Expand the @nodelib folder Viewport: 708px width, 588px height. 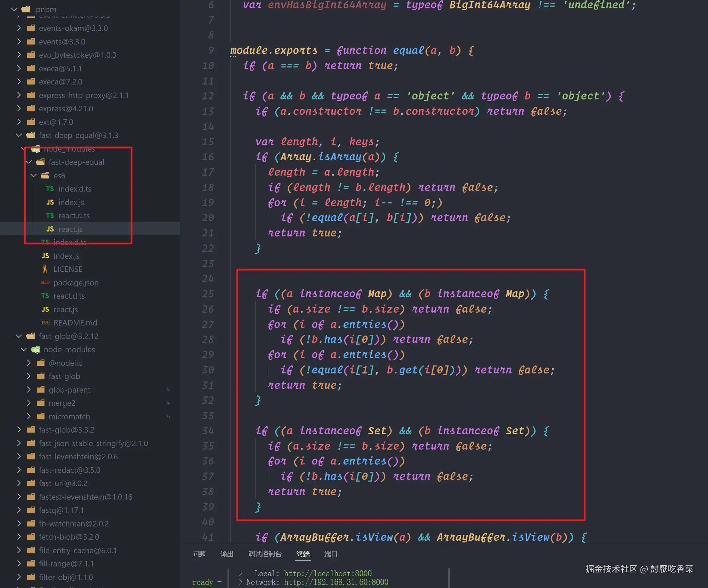coord(29,363)
